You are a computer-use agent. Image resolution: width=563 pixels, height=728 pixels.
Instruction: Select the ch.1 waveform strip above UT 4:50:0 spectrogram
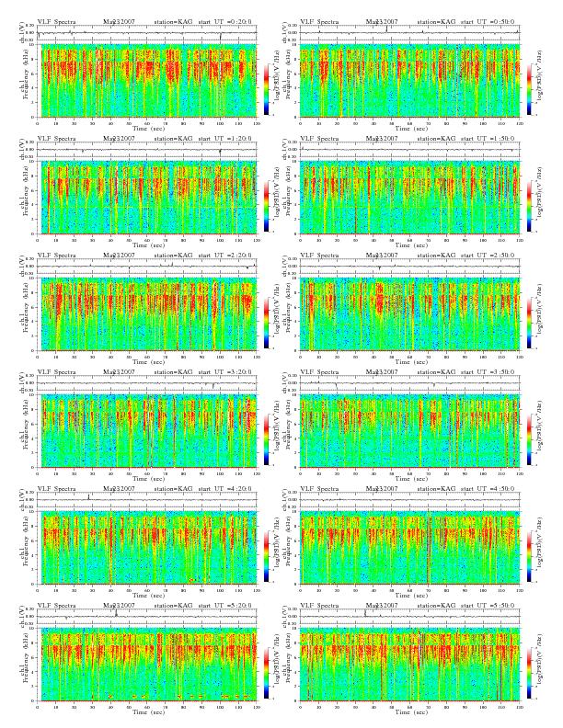pyautogui.click(x=409, y=500)
